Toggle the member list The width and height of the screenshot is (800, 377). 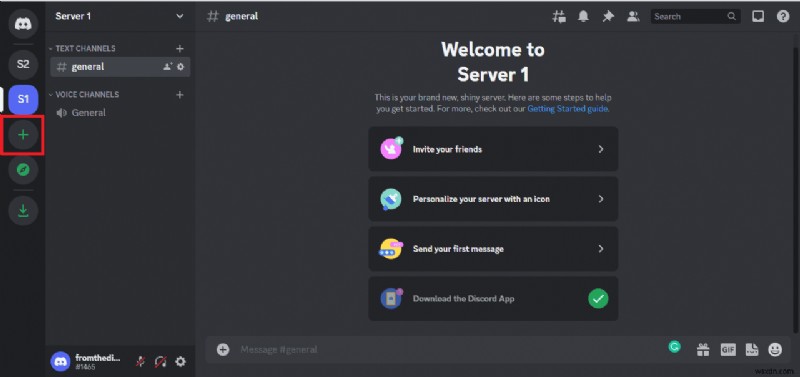coord(633,16)
